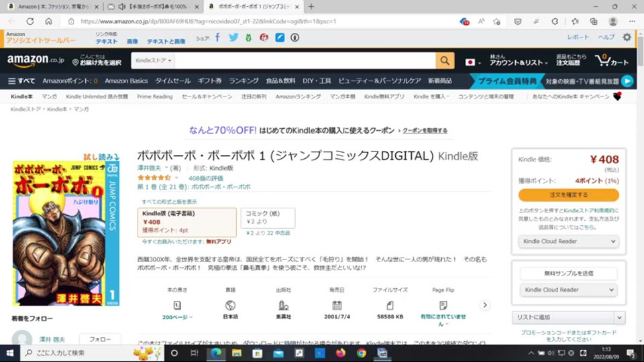
Task: Expand アカウント&リスト menu
Action: [519, 60]
